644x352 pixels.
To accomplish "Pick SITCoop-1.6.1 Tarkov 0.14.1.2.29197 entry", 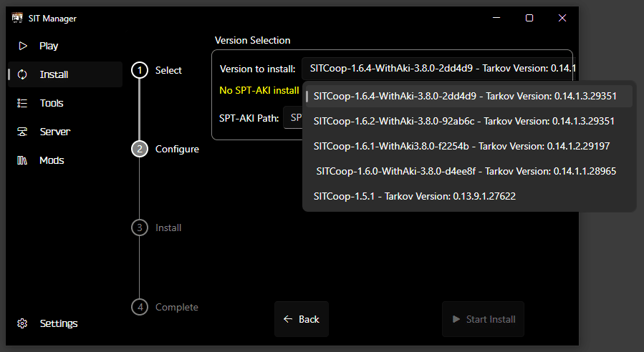I will (x=469, y=146).
